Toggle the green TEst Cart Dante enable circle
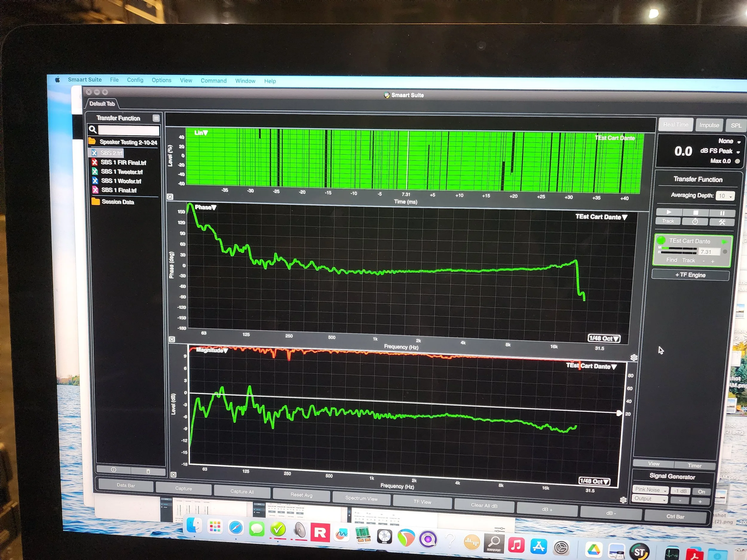The width and height of the screenshot is (747, 560). [661, 240]
